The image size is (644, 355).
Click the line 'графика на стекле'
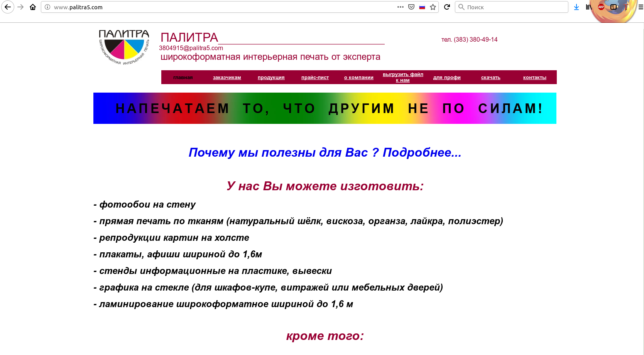(x=268, y=287)
